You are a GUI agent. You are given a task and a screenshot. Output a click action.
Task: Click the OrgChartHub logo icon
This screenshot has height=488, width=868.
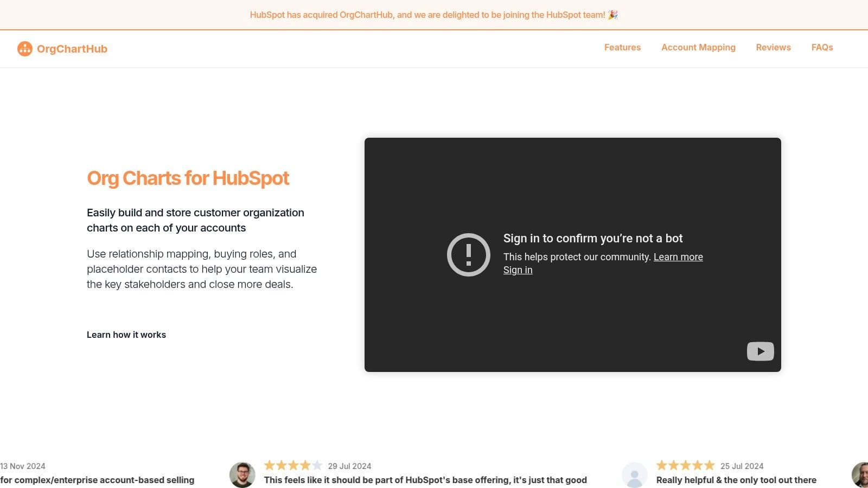click(25, 49)
